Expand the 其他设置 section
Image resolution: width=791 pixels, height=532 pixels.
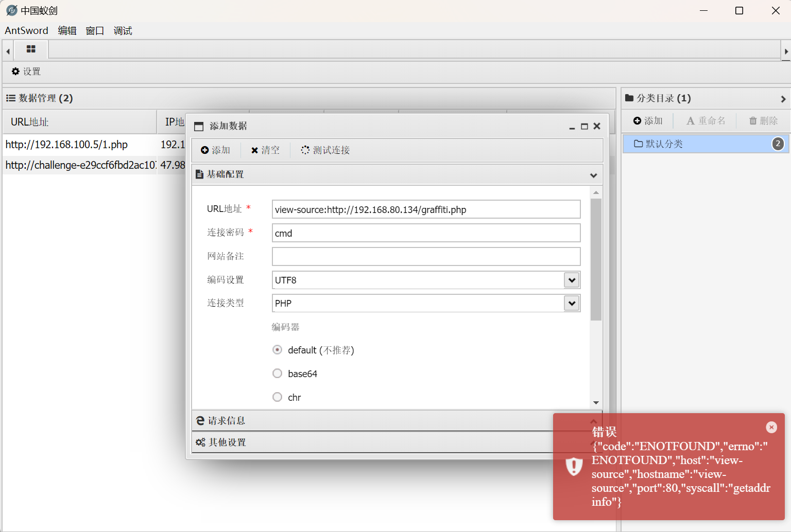[397, 442]
